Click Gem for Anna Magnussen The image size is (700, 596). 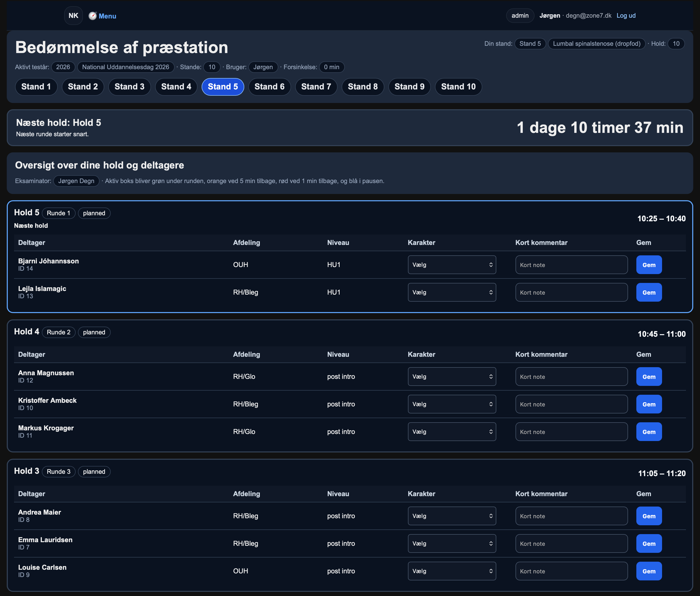point(649,376)
